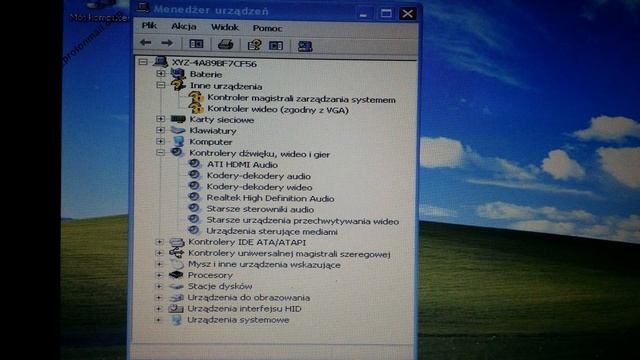Click warning icon beside Kontroler magistrali zarządzania systemem
Viewport: 640px width, 360px height.
tap(196, 97)
